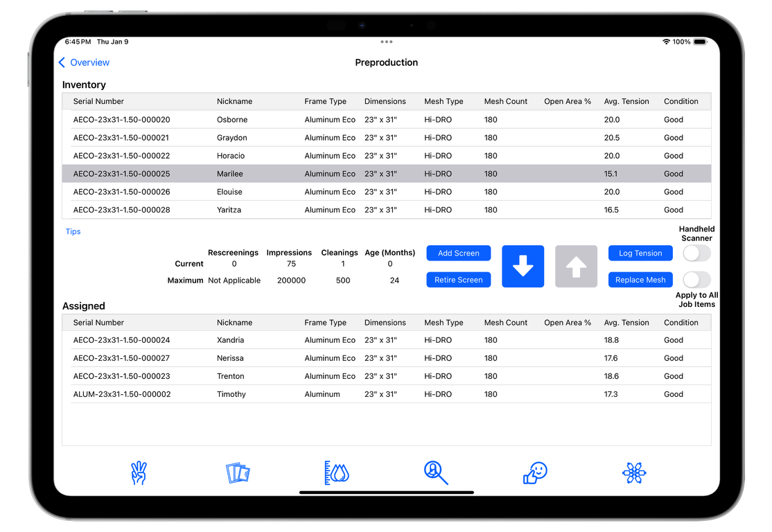Tap the thumbs-up smiley face tab icon
Viewport: 772px width, 532px height.
point(535,473)
